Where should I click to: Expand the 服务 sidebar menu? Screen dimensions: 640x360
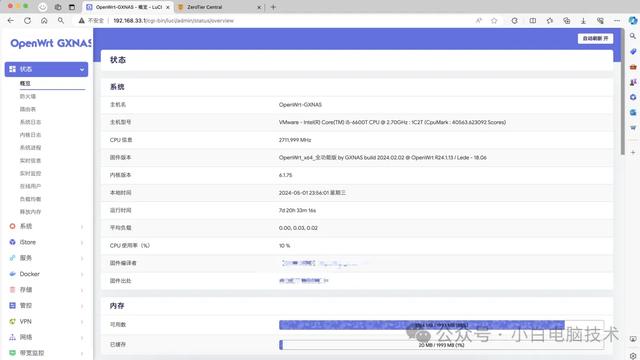46,258
